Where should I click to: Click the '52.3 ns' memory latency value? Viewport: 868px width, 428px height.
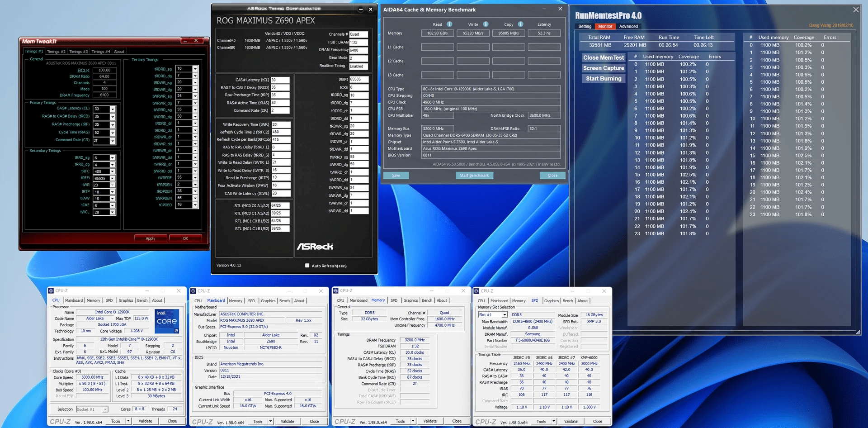(544, 33)
